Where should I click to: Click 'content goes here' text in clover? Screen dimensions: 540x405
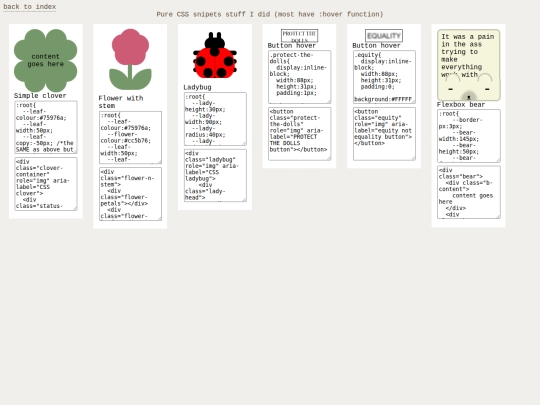tap(45, 60)
